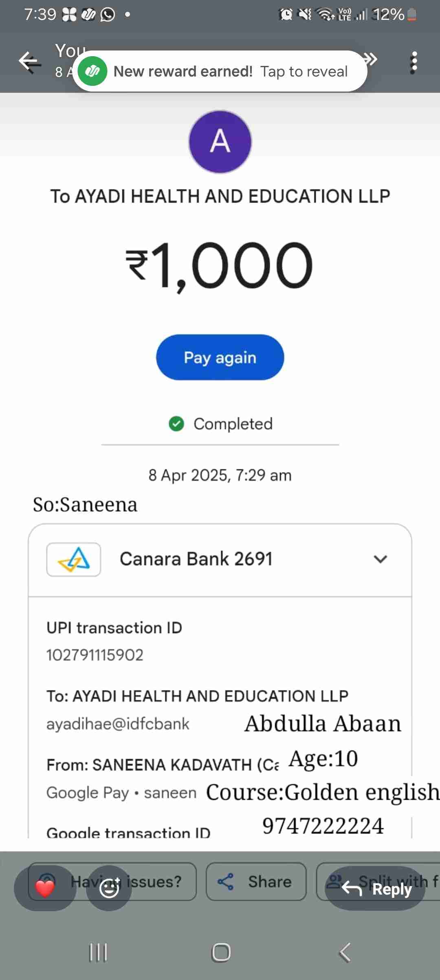Tap the back arrow at top left
Viewport: 440px width, 980px height.
point(30,62)
